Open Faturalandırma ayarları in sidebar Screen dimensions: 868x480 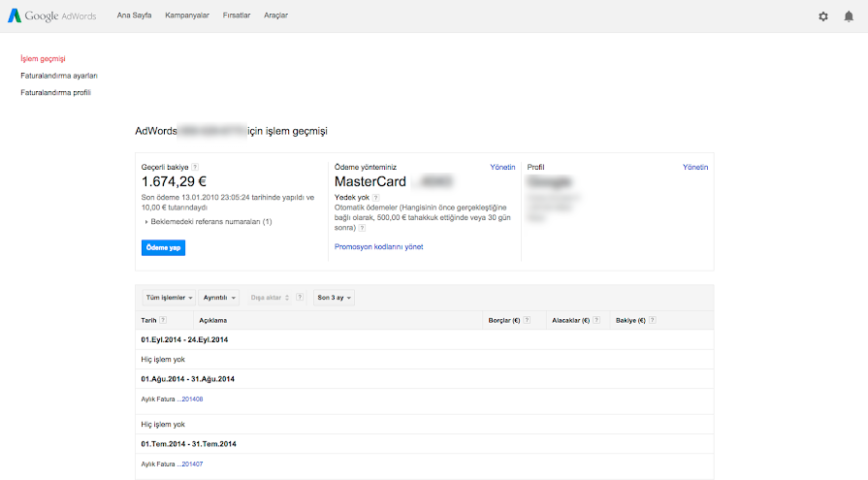(x=59, y=76)
